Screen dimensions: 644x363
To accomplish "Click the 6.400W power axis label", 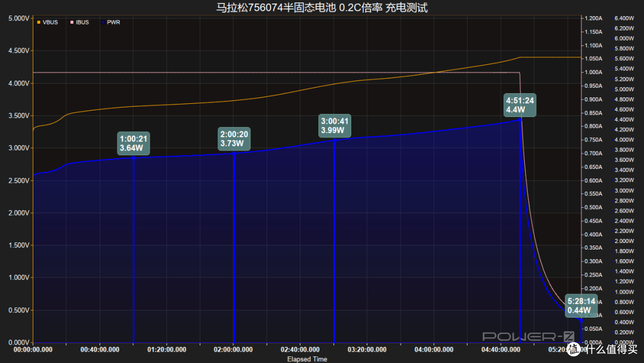I will coord(624,18).
